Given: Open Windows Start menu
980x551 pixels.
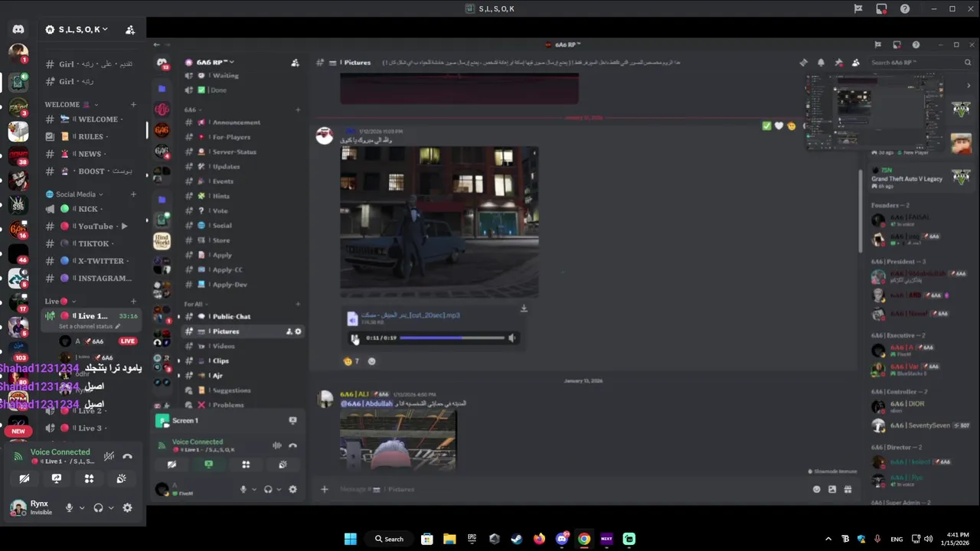Looking at the screenshot, I should [351, 539].
